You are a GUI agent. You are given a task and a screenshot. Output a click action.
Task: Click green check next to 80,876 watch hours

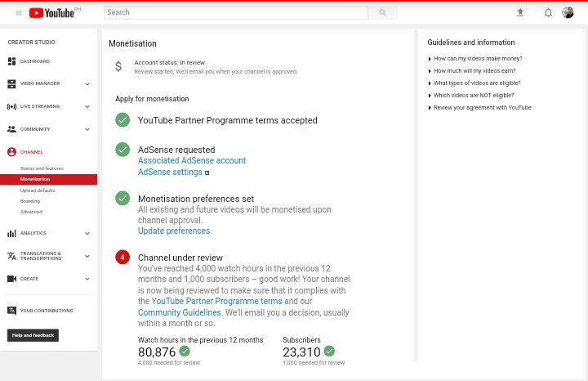[x=185, y=351]
